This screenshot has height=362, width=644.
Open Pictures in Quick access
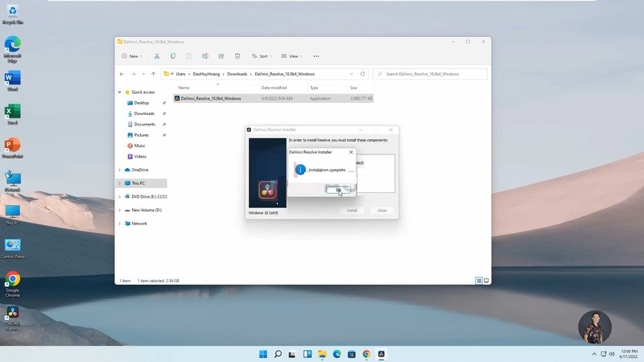point(141,134)
